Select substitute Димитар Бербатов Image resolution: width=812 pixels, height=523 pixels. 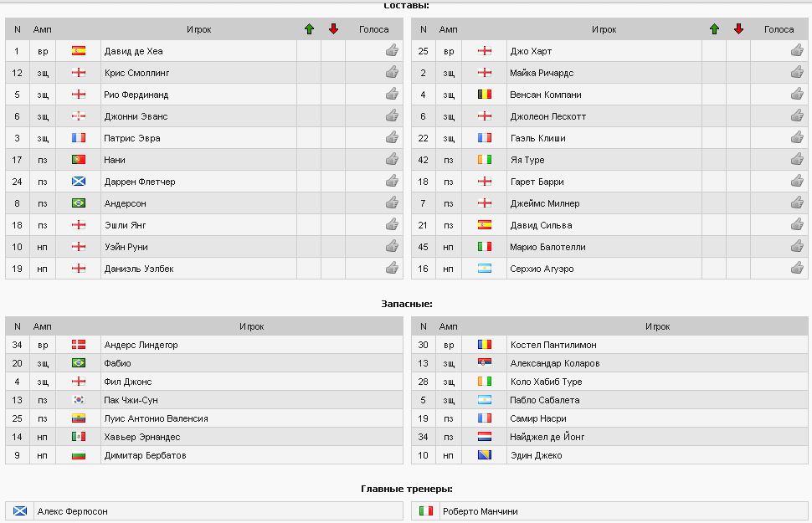145,456
